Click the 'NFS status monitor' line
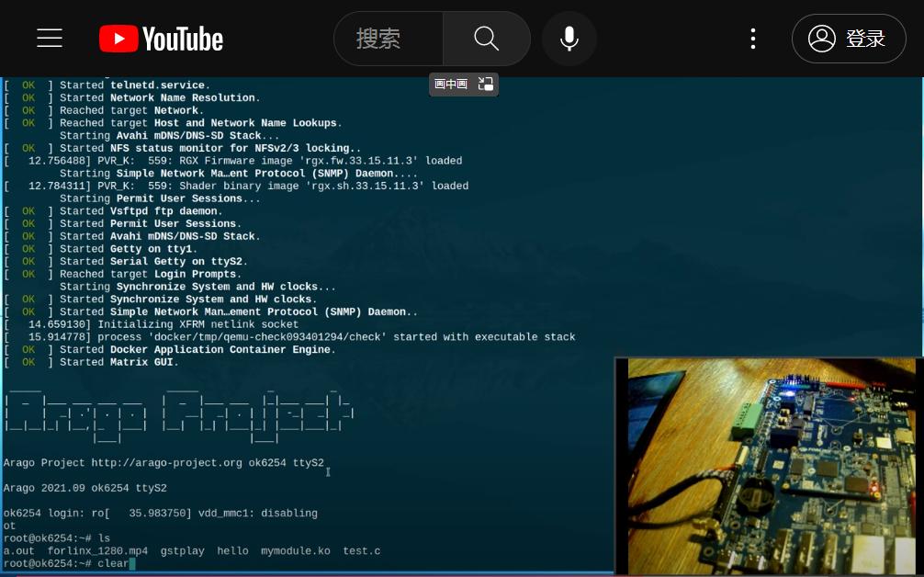Screen dimensions: 924x577 coord(182,149)
